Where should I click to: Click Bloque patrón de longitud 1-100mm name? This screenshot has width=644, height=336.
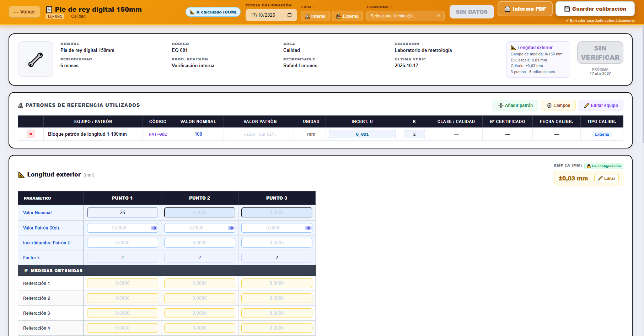tap(87, 134)
